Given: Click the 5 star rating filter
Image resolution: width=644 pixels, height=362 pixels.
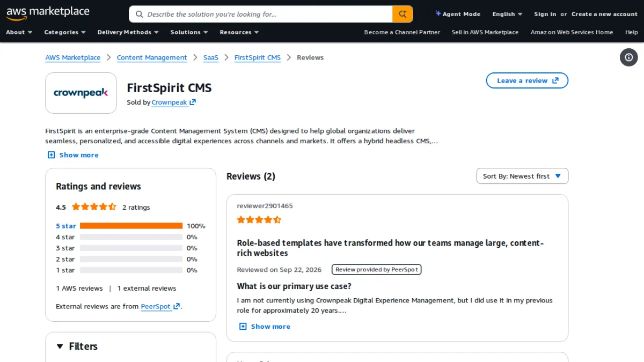Looking at the screenshot, I should point(66,226).
